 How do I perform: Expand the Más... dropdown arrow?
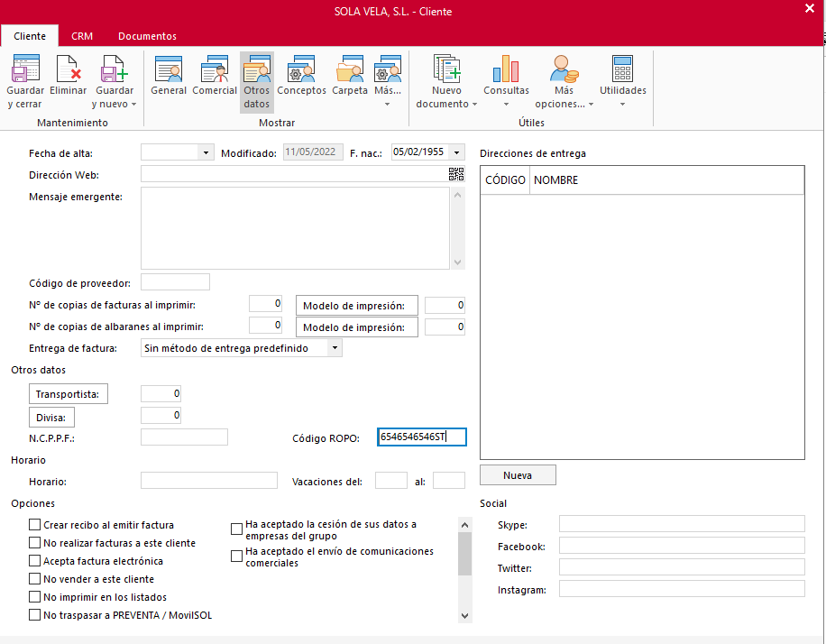click(387, 105)
